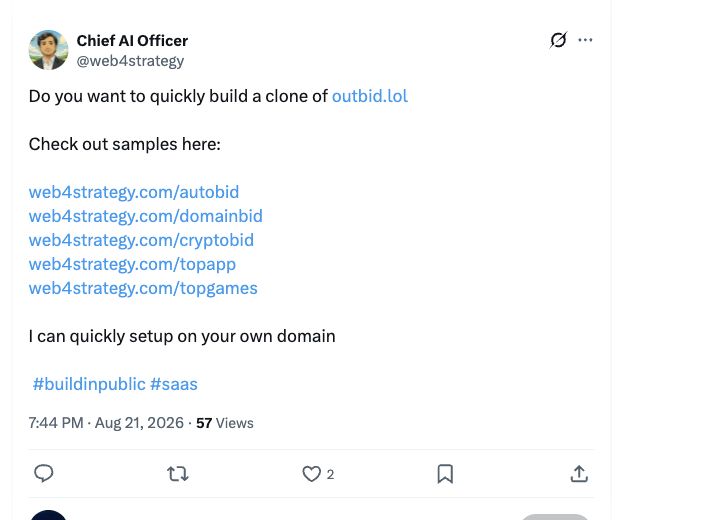Open the share upload icon
This screenshot has height=520, width=720.
pyautogui.click(x=579, y=474)
